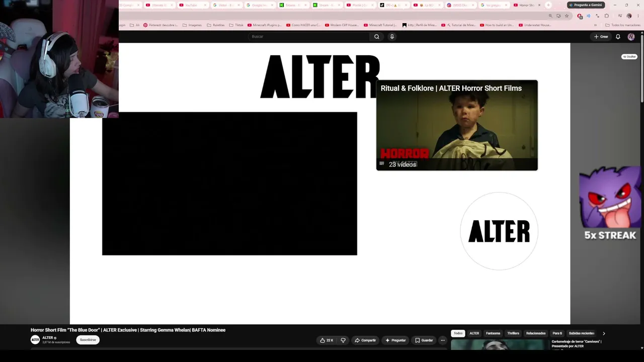Screen dimensions: 644x362
Task: Open the Underwater House bookmark
Action: (x=536, y=25)
